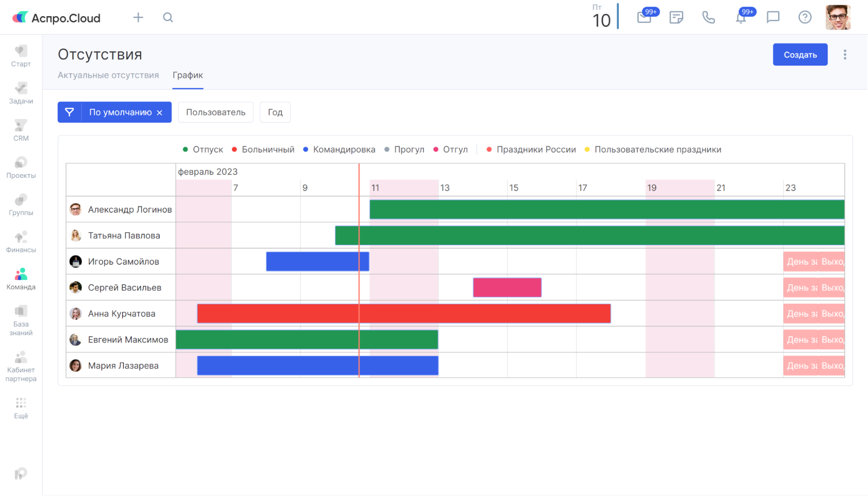Open the phone calls icon in header
The height and width of the screenshot is (496, 868).
tap(708, 17)
